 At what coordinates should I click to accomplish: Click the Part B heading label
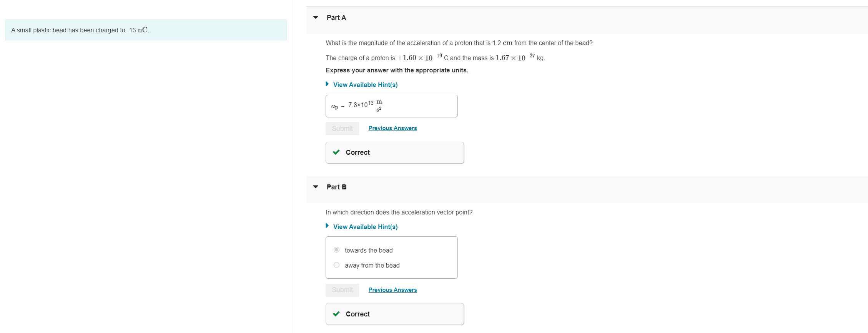[336, 187]
